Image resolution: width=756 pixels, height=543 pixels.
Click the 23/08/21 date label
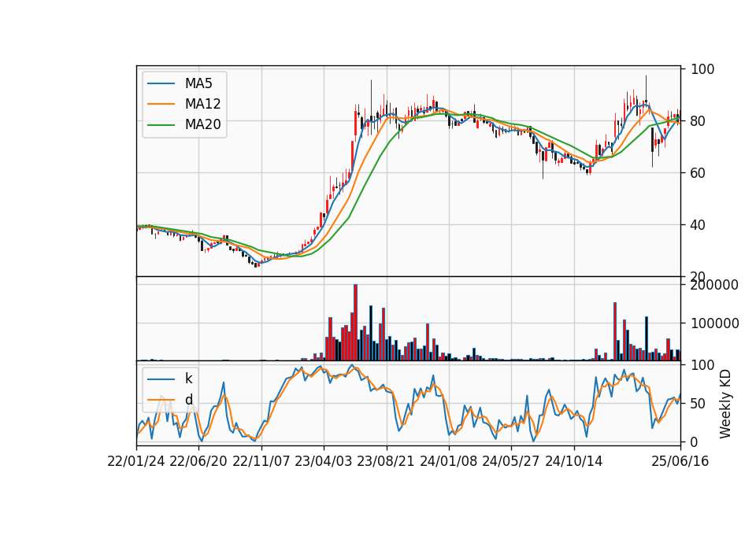[386, 462]
